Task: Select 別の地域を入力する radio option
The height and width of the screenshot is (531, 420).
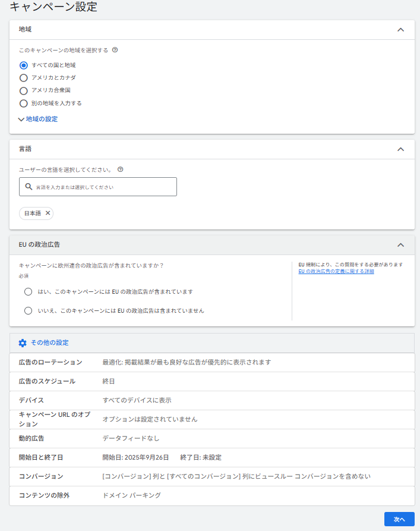Action: point(24,103)
